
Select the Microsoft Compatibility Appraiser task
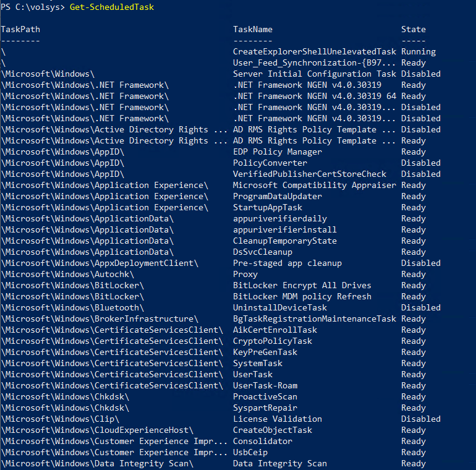coord(314,185)
